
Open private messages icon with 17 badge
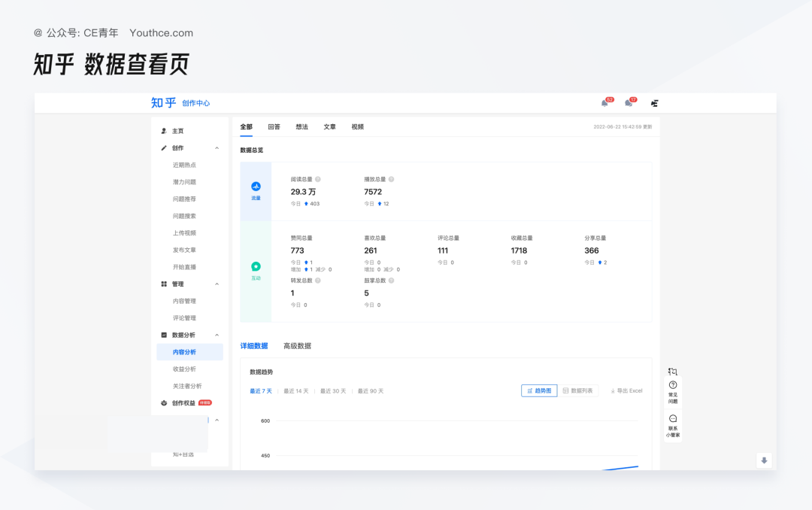tap(629, 103)
